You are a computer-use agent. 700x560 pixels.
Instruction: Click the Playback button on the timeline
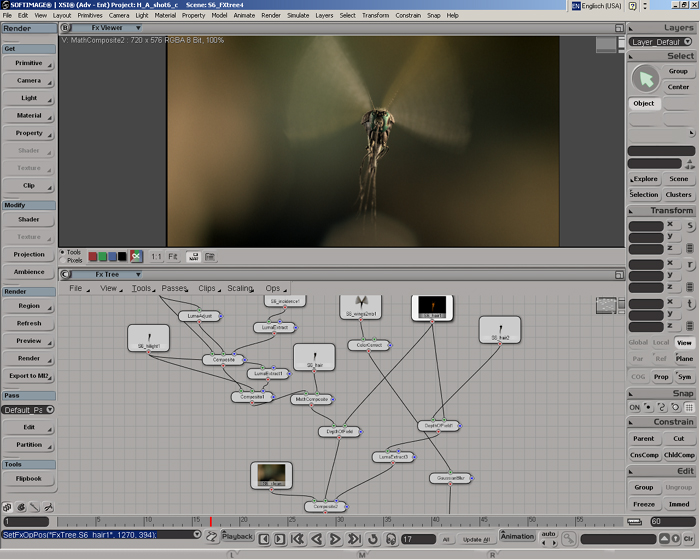coord(237,537)
